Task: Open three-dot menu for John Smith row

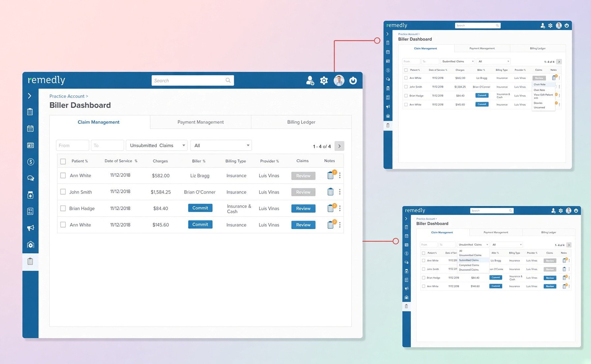Action: [x=340, y=192]
